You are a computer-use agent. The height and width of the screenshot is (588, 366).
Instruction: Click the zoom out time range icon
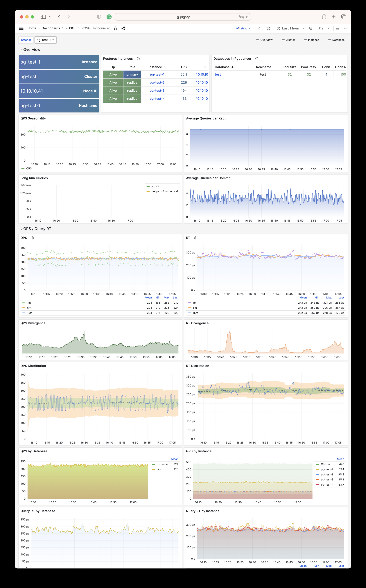(x=311, y=29)
